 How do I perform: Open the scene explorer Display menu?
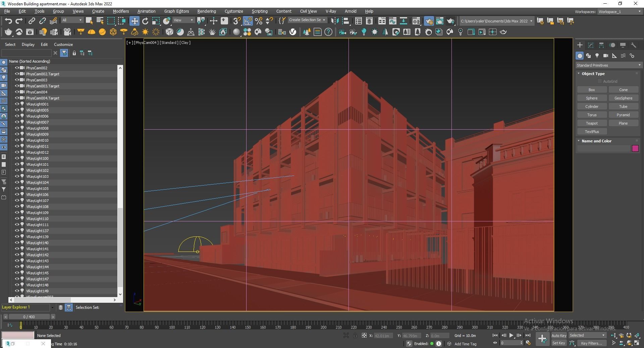(28, 45)
